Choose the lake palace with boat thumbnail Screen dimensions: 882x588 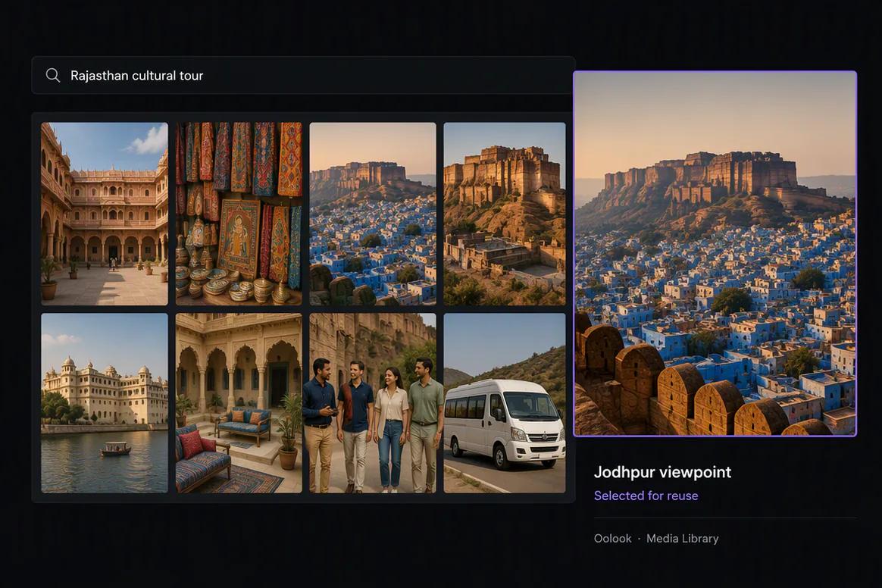105,403
